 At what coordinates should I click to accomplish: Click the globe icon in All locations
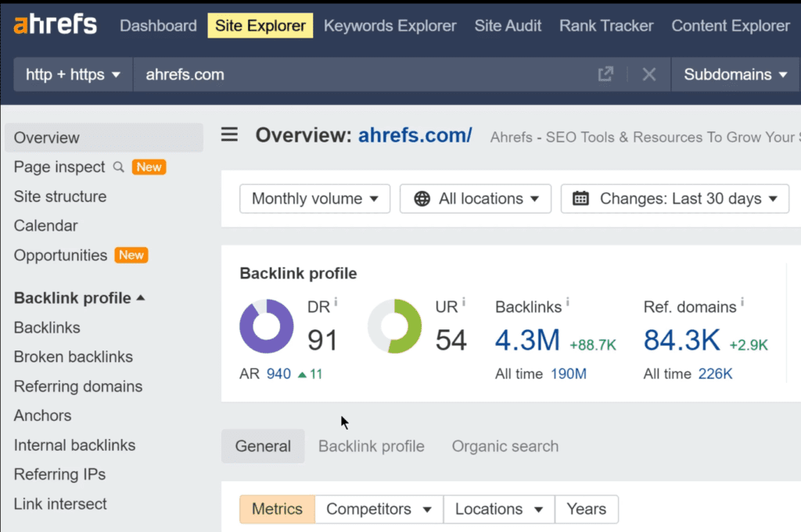(x=422, y=199)
